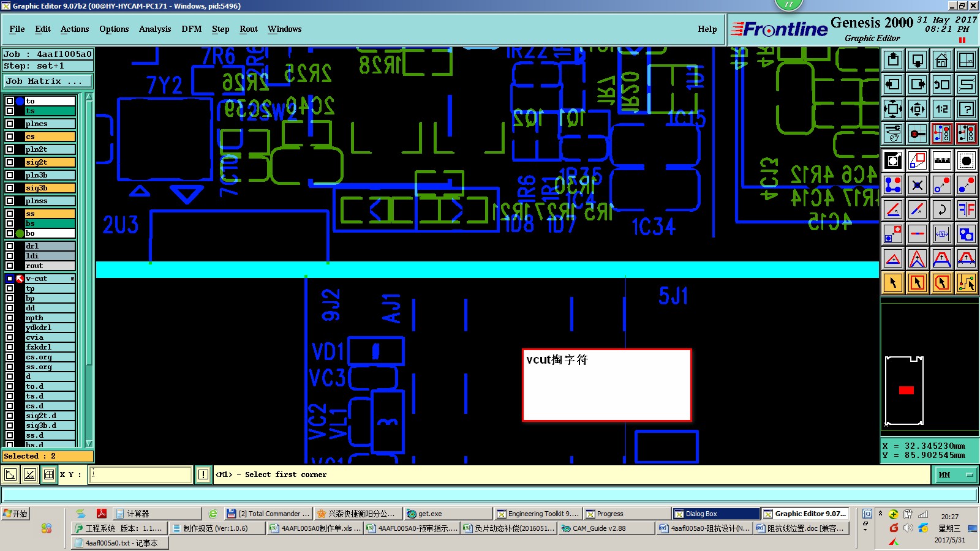Open the Help menu

coord(707,29)
